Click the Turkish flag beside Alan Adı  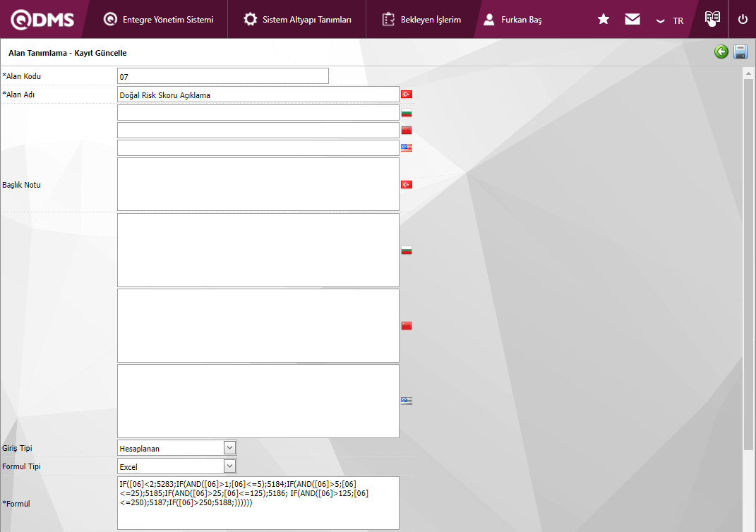tap(407, 95)
